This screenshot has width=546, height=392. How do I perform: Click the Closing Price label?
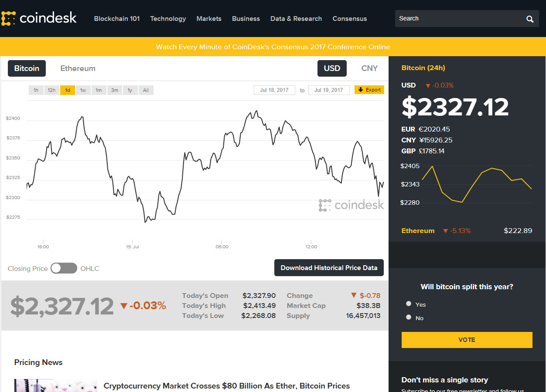point(27,269)
